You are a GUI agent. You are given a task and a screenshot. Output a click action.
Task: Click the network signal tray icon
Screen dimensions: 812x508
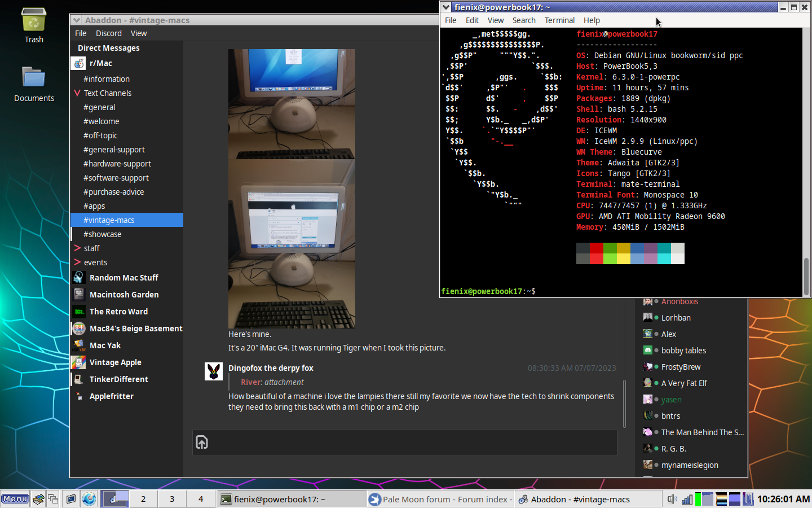pos(687,499)
